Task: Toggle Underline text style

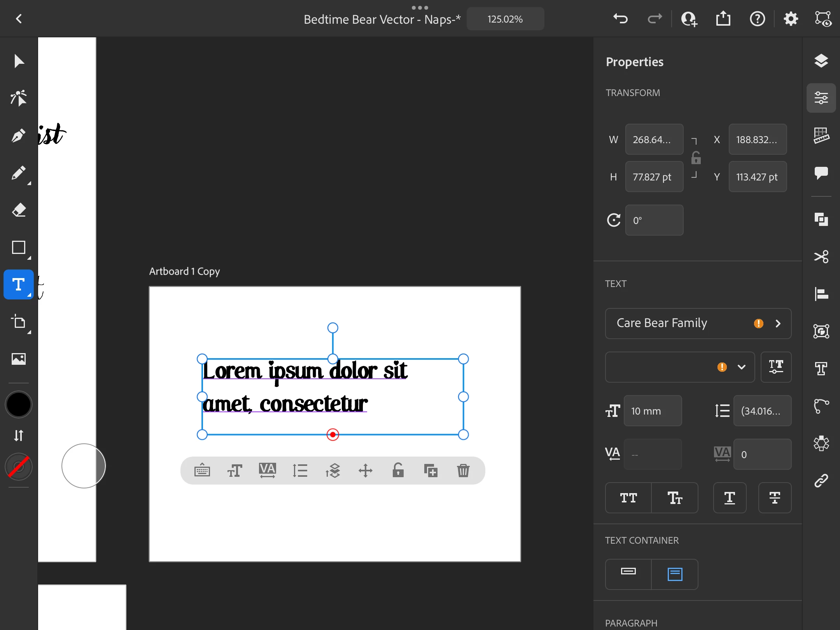Action: (730, 498)
